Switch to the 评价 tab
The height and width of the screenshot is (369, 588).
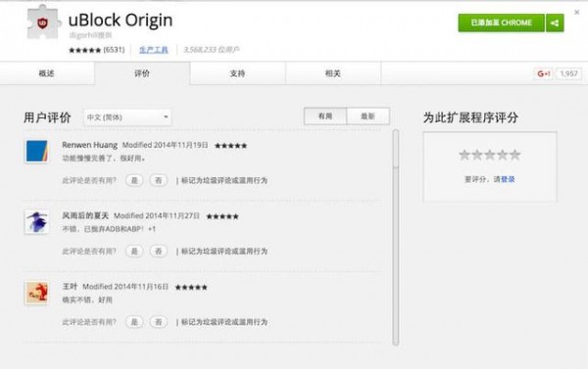point(142,73)
